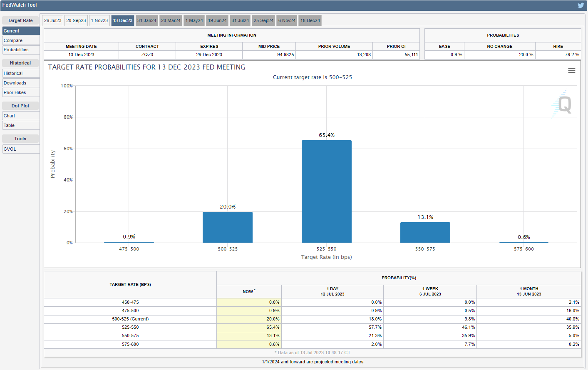The height and width of the screenshot is (370, 588).
Task: Go to Historical data link
Action: click(21, 73)
